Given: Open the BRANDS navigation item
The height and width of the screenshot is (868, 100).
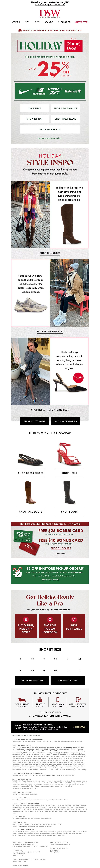Looking at the screenshot, I should (x=49, y=22).
